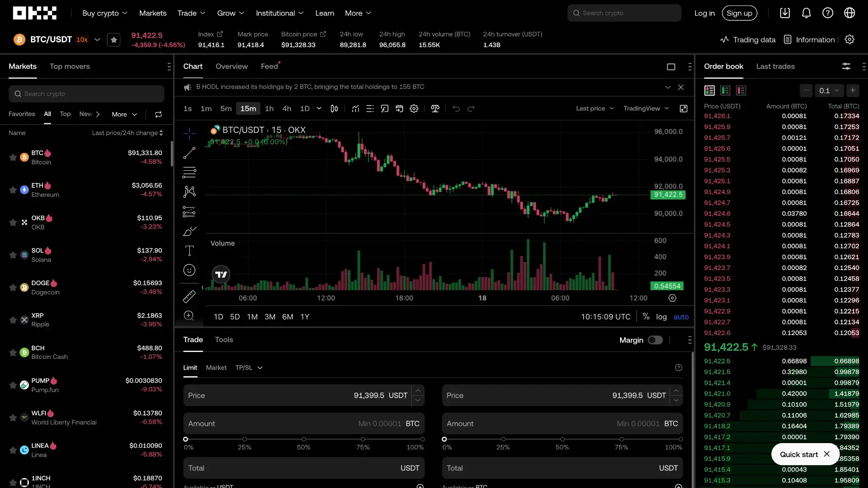Switch chart to log scale
Image resolution: width=868 pixels, height=488 pixels.
click(661, 316)
